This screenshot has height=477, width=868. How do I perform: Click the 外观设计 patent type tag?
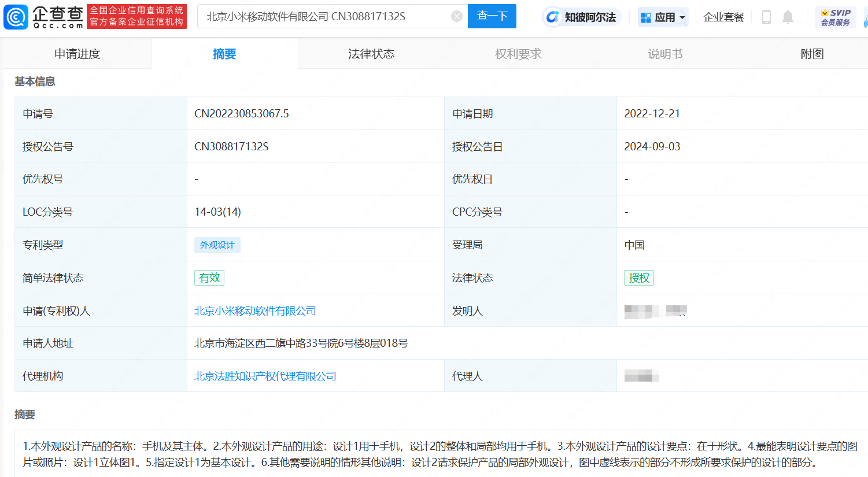pos(217,245)
